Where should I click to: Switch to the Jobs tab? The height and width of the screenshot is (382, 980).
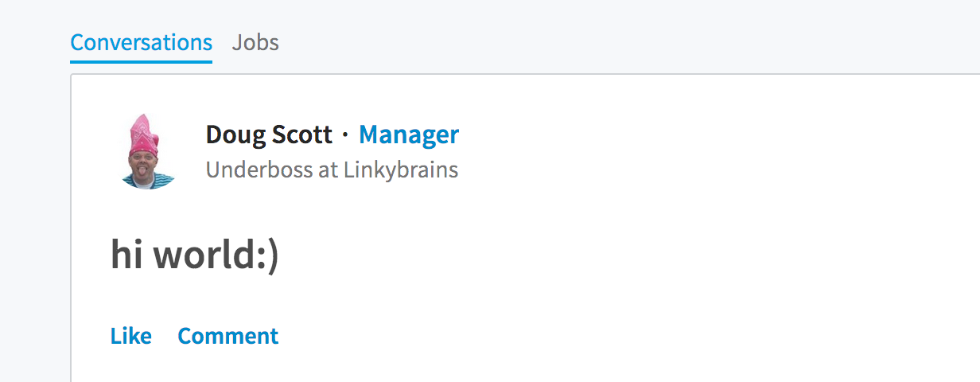pyautogui.click(x=255, y=42)
